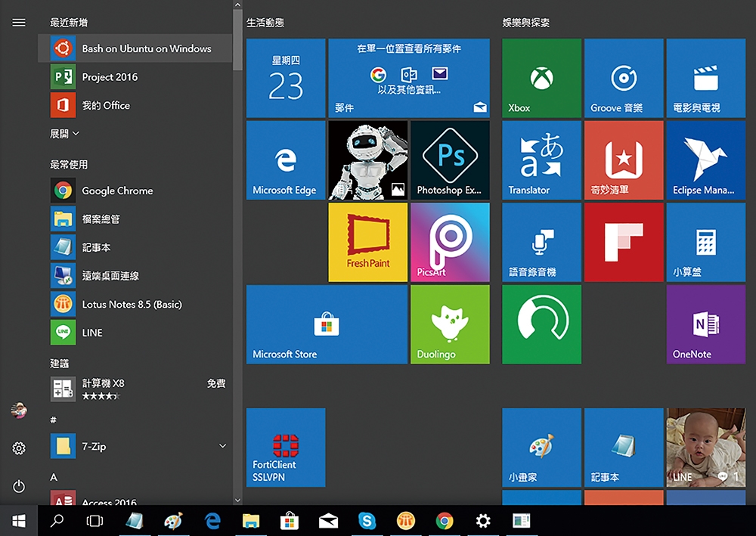Select suggested app 計算機 X8
Viewport: 756px width, 536px height.
(x=135, y=389)
